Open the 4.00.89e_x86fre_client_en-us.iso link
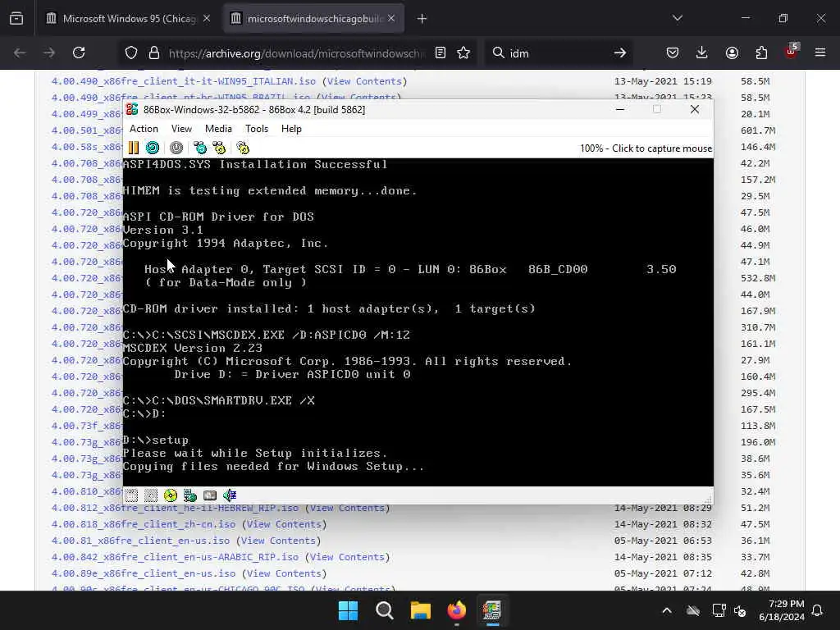Image resolution: width=840 pixels, height=630 pixels. [x=144, y=573]
